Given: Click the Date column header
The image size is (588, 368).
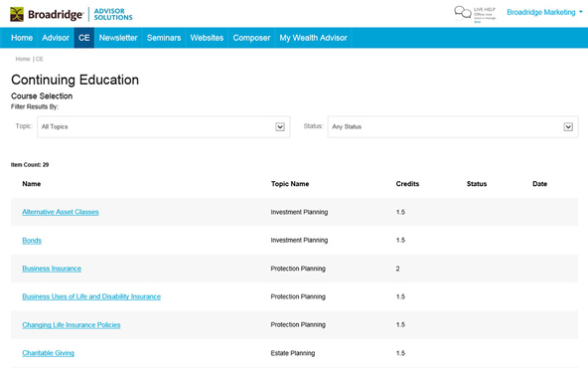Looking at the screenshot, I should pos(539,184).
